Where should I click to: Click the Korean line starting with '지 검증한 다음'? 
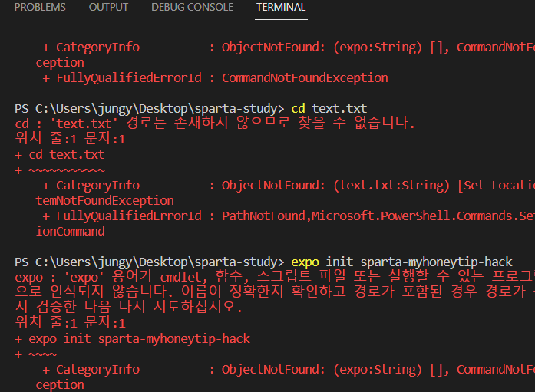pos(129,307)
